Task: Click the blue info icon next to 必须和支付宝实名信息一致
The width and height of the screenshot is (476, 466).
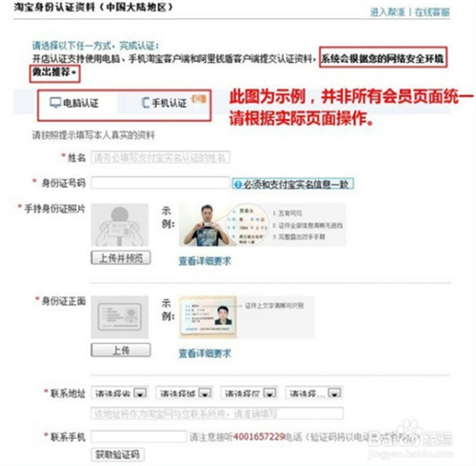Action: pos(237,184)
